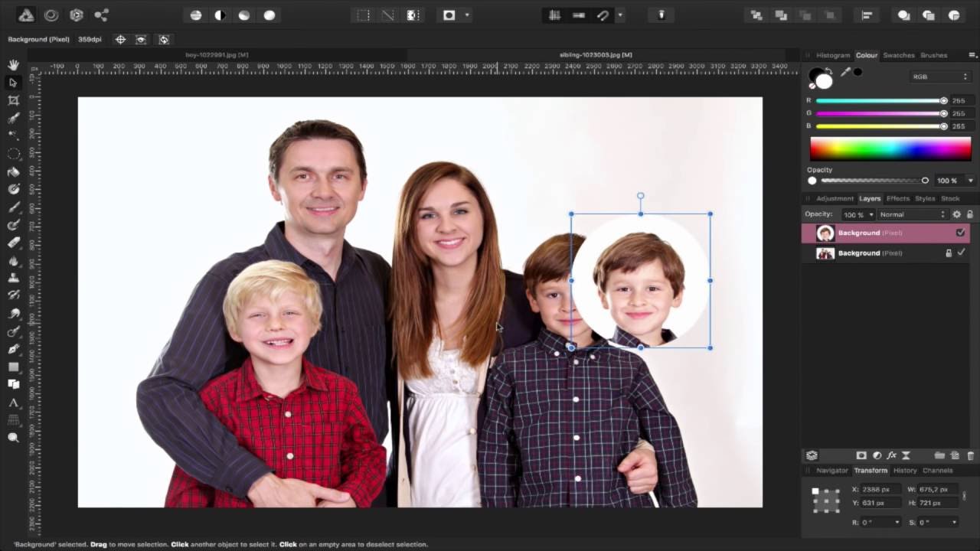This screenshot has height=551, width=980.
Task: Open the Adjustment panel tab
Action: [835, 198]
